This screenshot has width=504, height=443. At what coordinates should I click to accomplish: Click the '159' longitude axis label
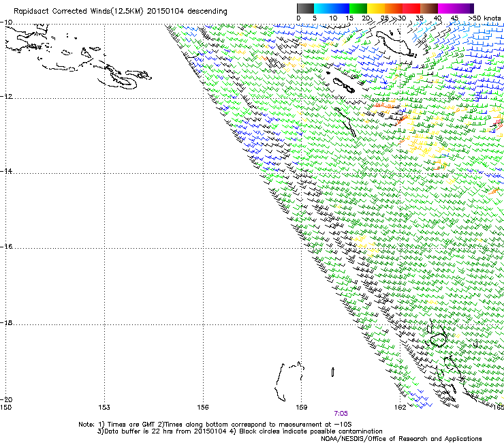(x=302, y=408)
